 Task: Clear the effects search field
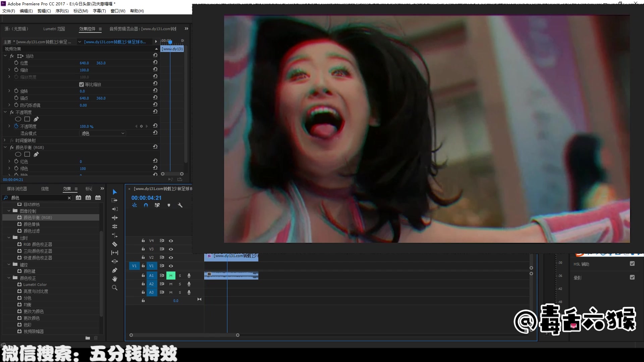69,198
